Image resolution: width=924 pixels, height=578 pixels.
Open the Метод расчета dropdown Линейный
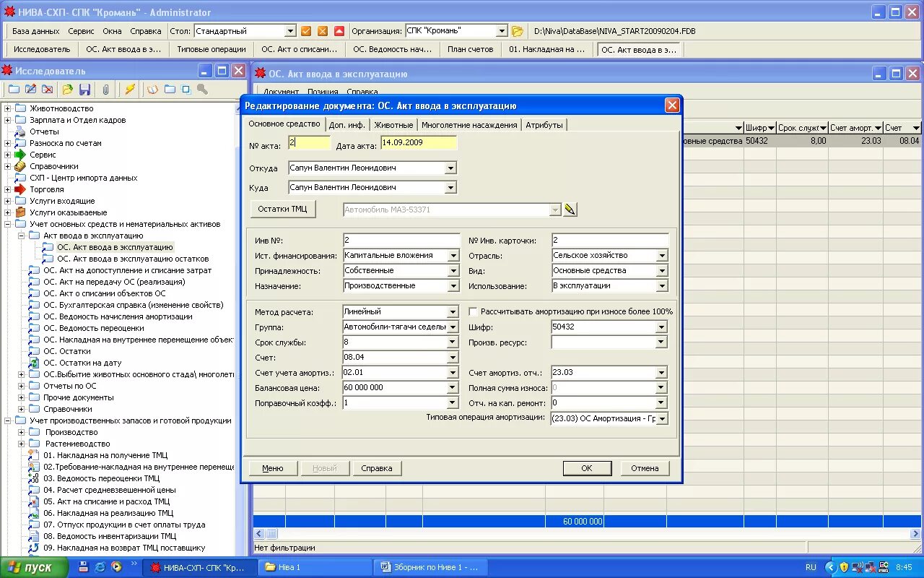pos(453,311)
